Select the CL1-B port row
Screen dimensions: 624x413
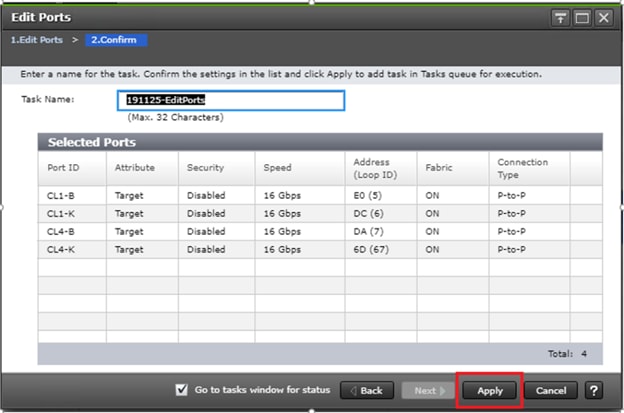320,195
